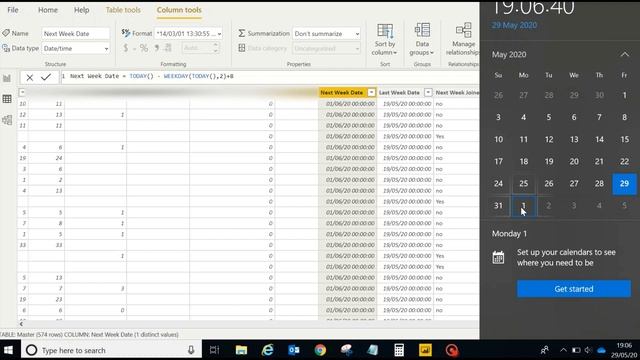The image size is (640, 360).
Task: Commit the formula with the checkmark icon
Action: 46,76
